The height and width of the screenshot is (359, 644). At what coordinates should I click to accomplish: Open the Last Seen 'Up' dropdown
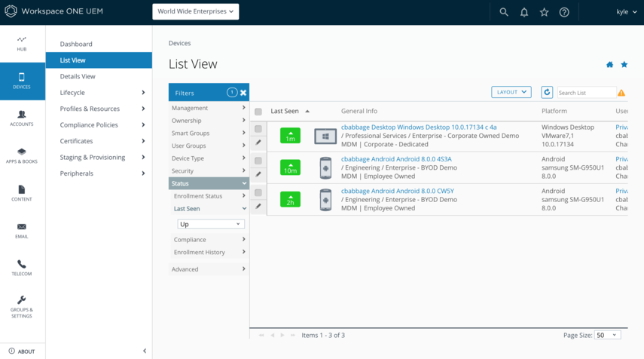210,224
